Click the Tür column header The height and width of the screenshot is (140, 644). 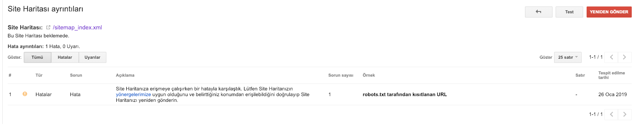tap(39, 75)
